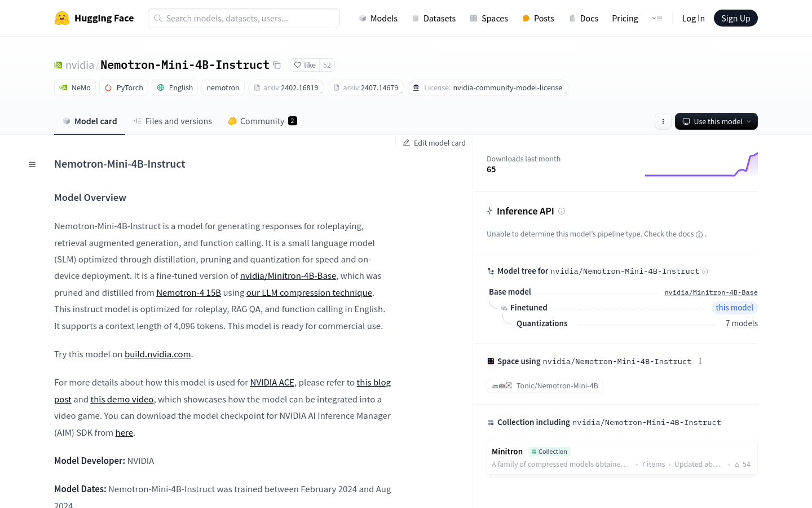
Task: Open the nvidia/Minitron-4B-Base link in overview text
Action: point(288,276)
